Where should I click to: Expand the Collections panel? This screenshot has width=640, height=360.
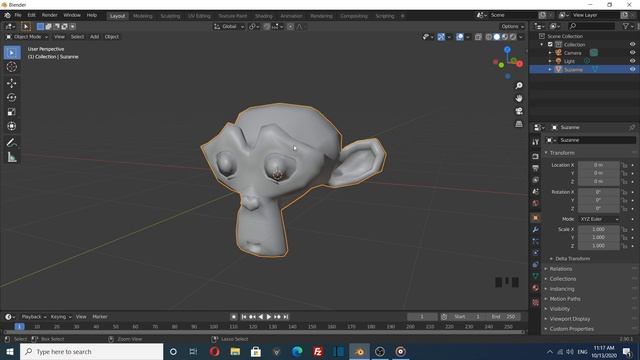pyautogui.click(x=562, y=279)
